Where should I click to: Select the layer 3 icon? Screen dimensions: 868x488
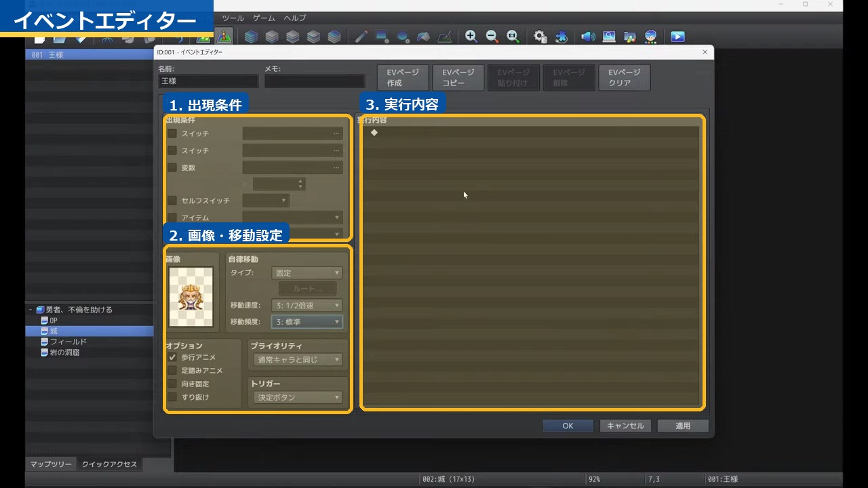(x=313, y=37)
